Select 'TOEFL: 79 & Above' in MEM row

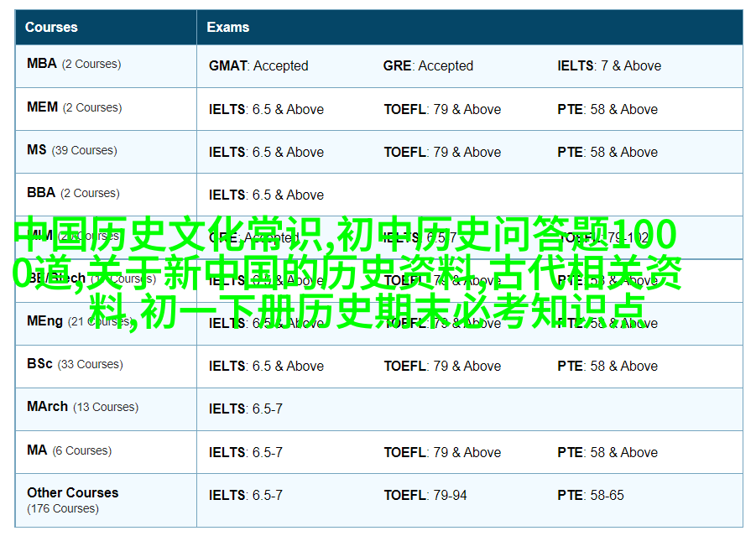tap(442, 109)
